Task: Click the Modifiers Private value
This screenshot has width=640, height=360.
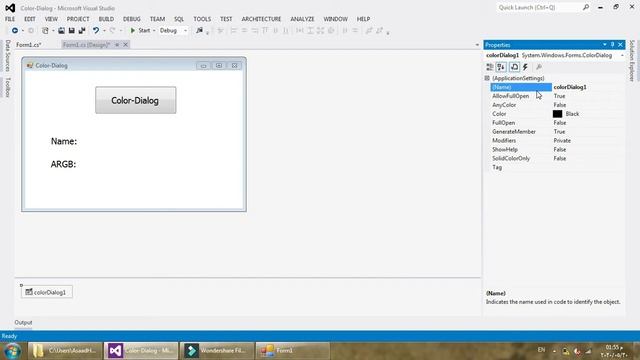Action: tap(562, 140)
